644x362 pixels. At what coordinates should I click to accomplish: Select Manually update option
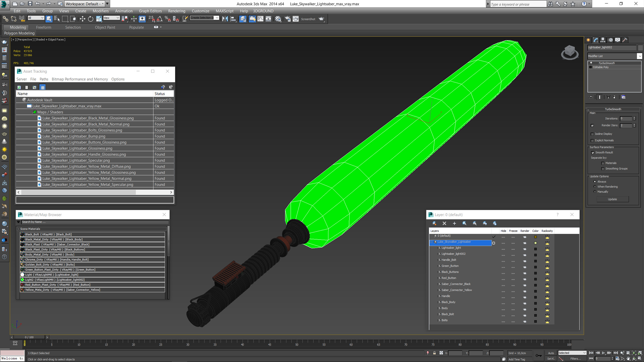(595, 192)
